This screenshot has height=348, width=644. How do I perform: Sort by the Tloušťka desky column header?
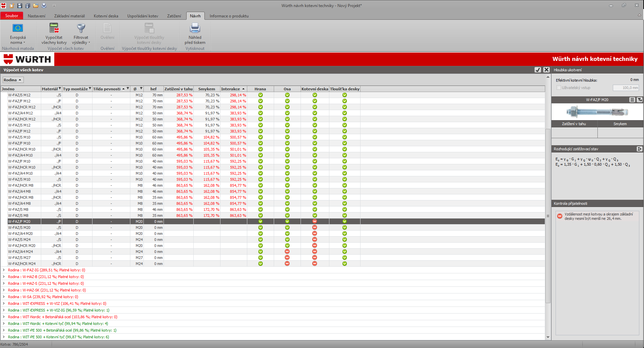point(345,89)
